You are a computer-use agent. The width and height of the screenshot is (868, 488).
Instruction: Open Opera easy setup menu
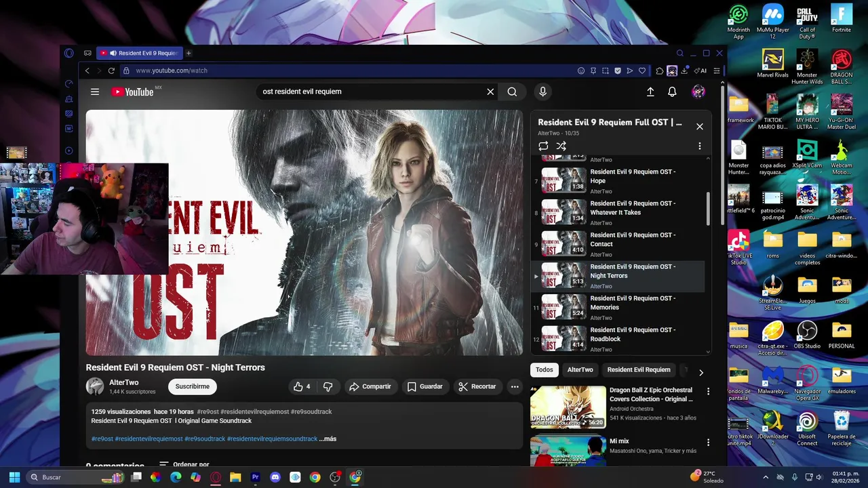point(717,70)
